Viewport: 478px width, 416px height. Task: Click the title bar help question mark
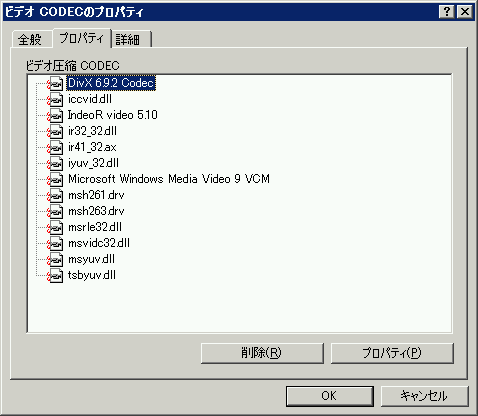click(x=447, y=12)
